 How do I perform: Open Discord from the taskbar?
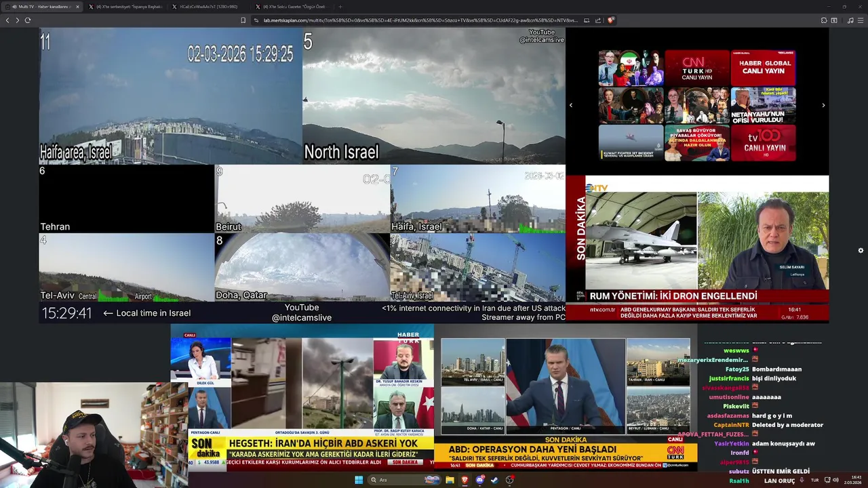(x=480, y=480)
